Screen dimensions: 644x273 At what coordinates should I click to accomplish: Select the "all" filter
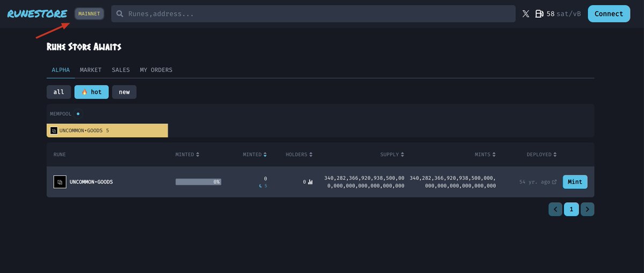pos(59,92)
